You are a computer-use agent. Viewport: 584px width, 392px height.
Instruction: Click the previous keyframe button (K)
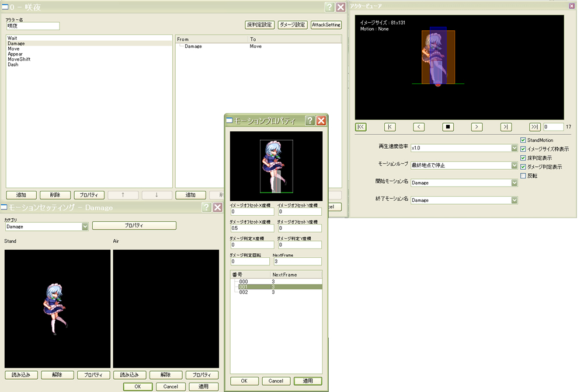tap(390, 127)
